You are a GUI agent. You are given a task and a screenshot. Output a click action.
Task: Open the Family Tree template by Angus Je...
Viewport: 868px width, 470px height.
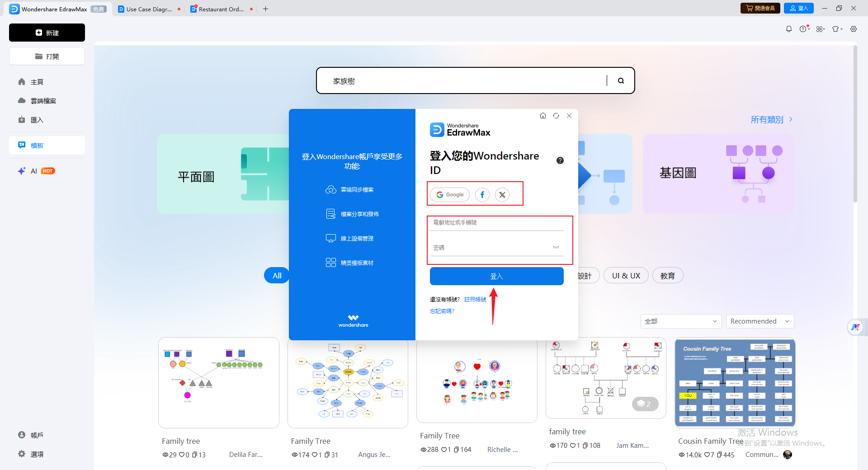pyautogui.click(x=348, y=384)
